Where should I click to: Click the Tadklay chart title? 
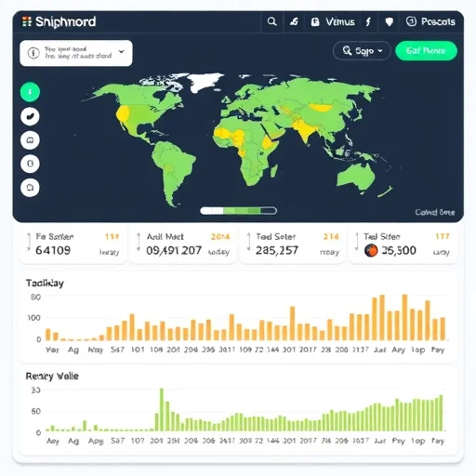(45, 283)
